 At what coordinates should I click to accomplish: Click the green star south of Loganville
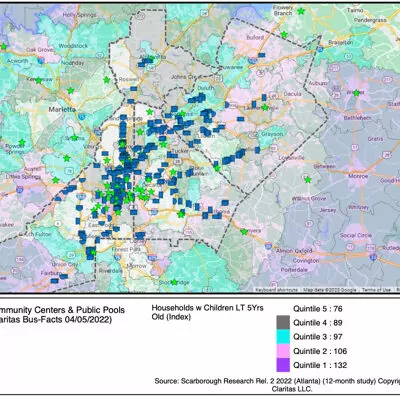[308, 180]
